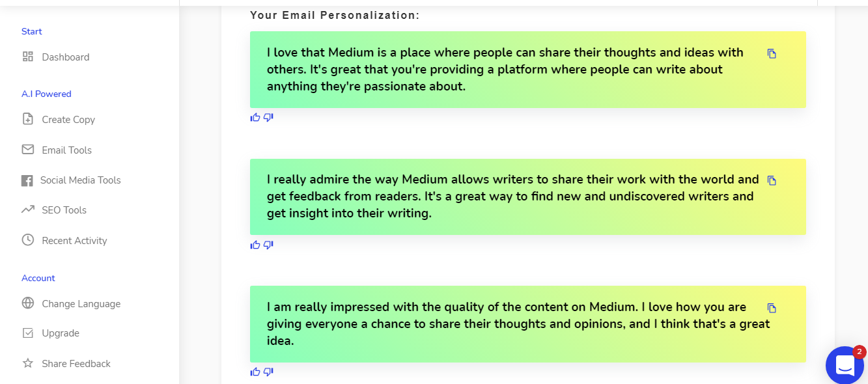Copy the second personalization about admiring Medium

pos(772,181)
